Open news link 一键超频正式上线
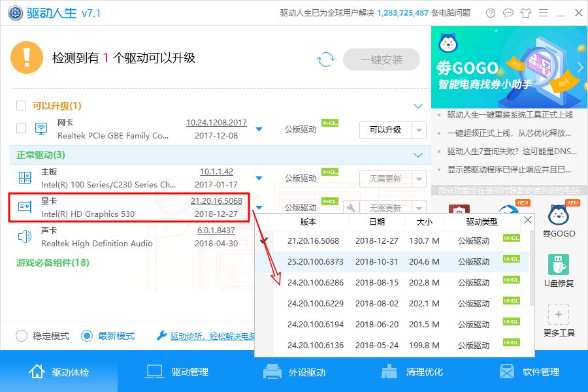 [x=509, y=133]
